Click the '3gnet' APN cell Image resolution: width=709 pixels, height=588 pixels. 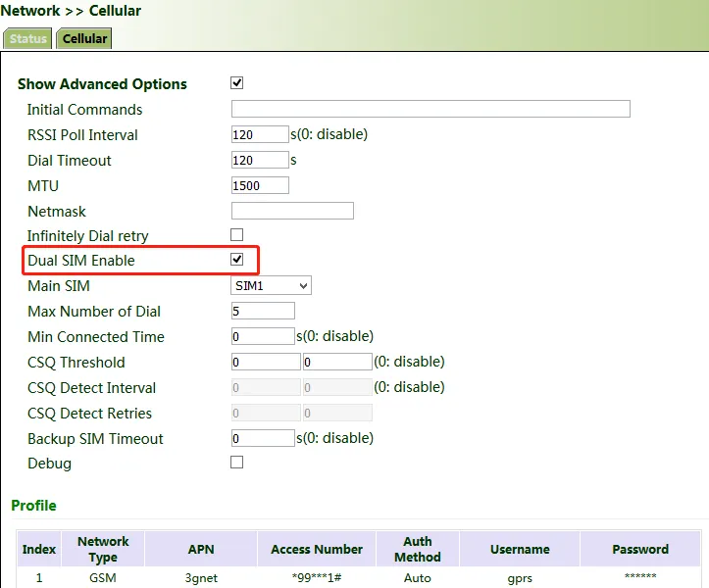click(x=201, y=578)
